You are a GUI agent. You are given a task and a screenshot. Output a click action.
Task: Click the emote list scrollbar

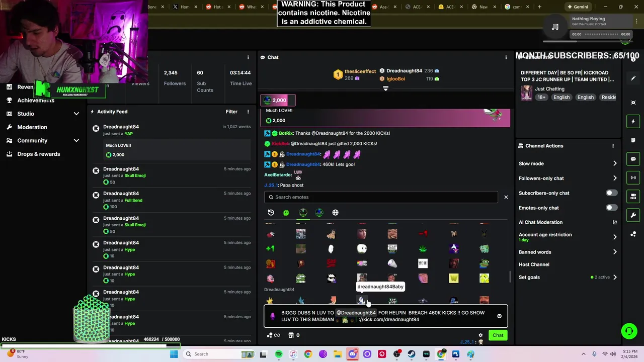tap(510, 278)
